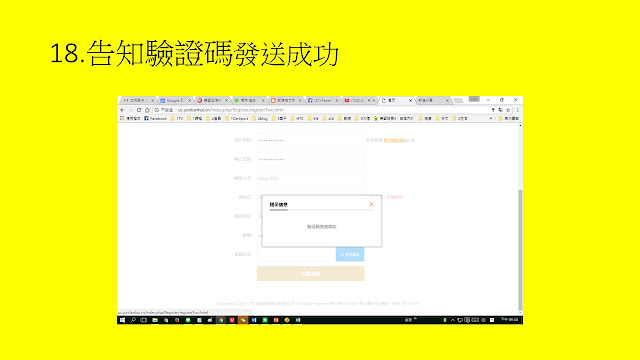This screenshot has width=640, height=360.
Task: Open the Windows Start menu
Action: (x=122, y=320)
